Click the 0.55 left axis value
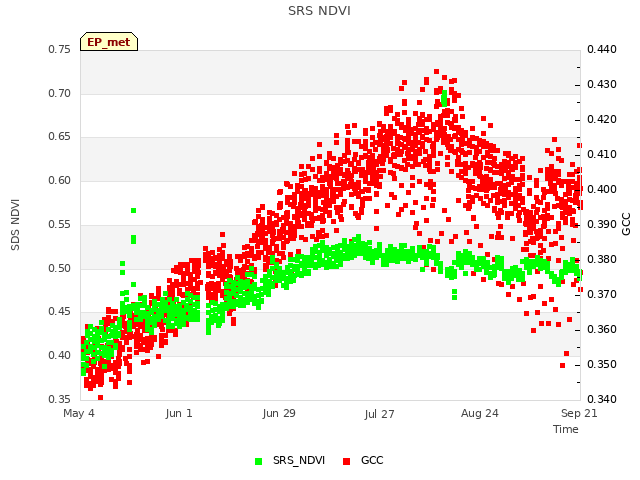The height and width of the screenshot is (480, 640). (x=60, y=224)
